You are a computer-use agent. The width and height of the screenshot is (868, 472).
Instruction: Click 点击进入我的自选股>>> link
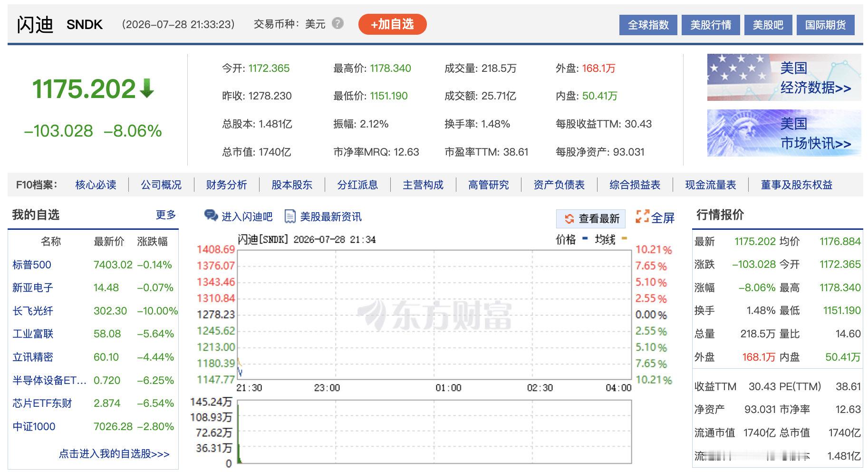click(x=114, y=453)
